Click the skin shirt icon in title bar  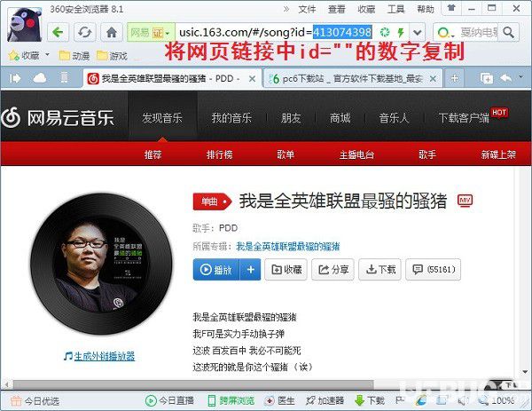[451, 8]
